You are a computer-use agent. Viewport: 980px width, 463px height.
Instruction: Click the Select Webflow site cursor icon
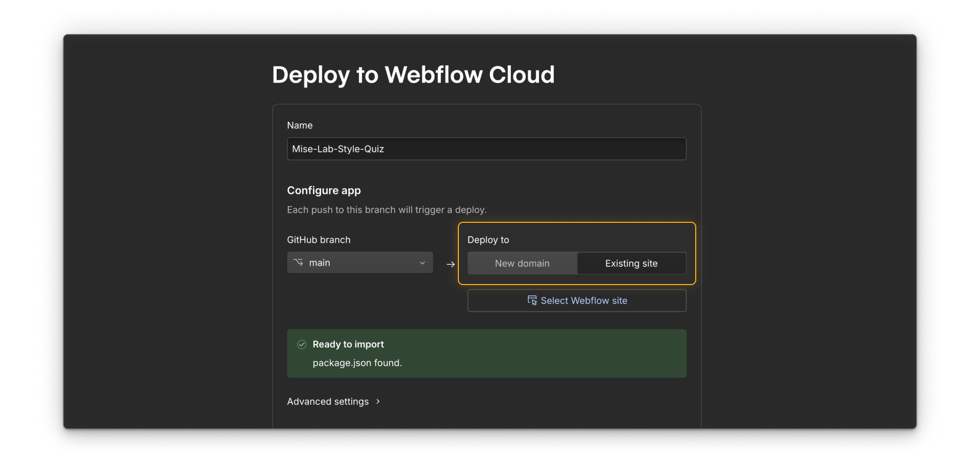click(532, 300)
